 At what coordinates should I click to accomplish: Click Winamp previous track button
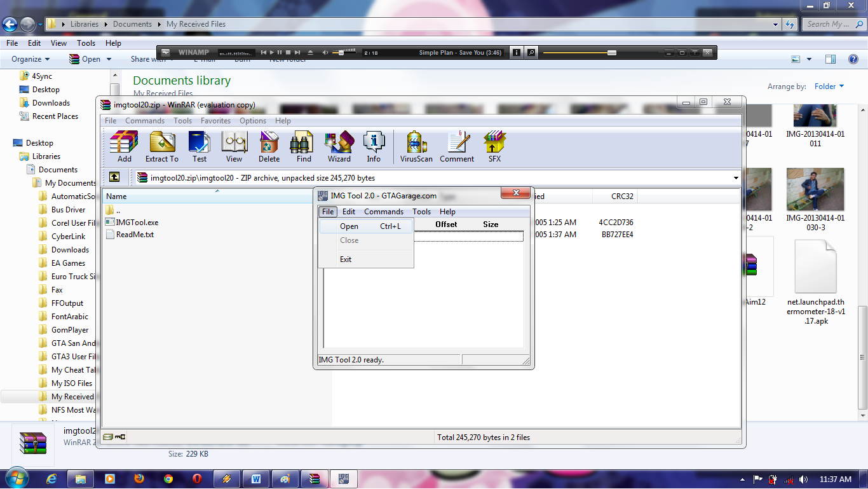click(x=264, y=52)
